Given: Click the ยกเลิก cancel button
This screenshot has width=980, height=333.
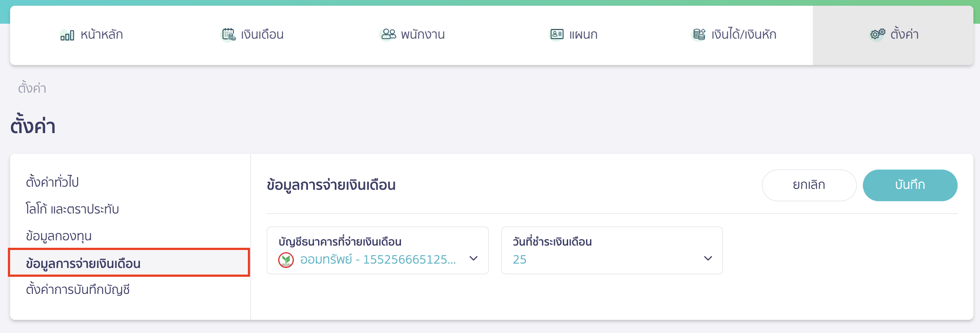Looking at the screenshot, I should (x=809, y=185).
